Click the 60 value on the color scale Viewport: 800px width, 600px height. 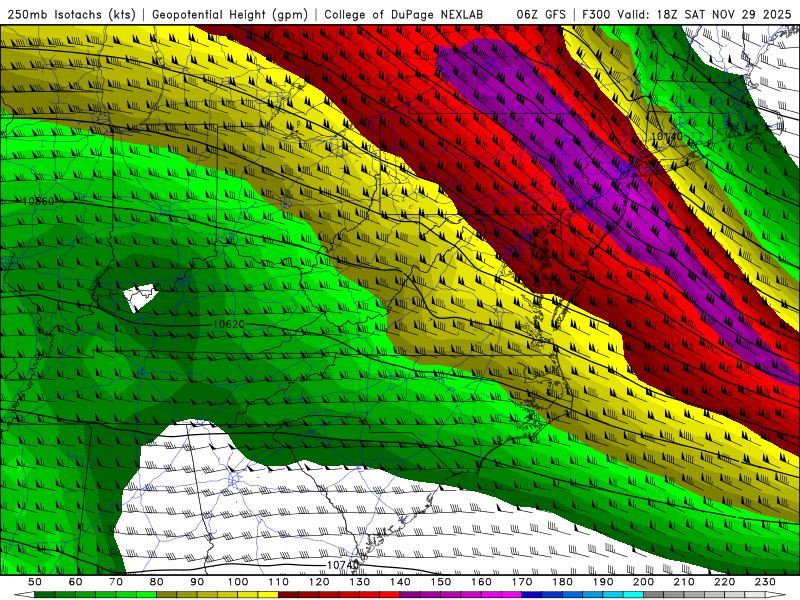tap(75, 582)
